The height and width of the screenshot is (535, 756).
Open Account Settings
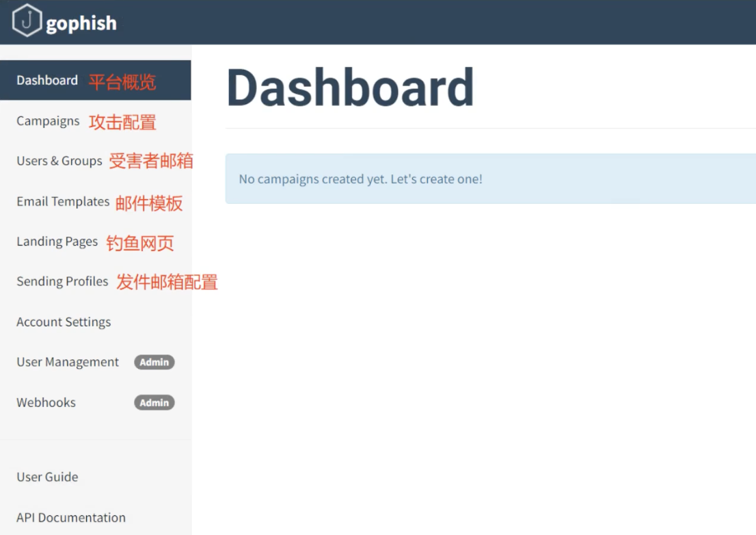click(64, 322)
